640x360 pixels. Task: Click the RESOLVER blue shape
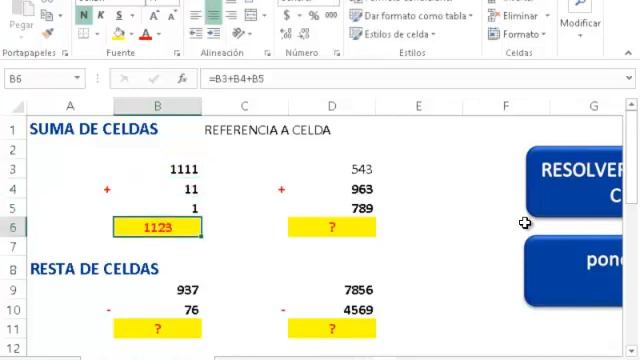(574, 182)
